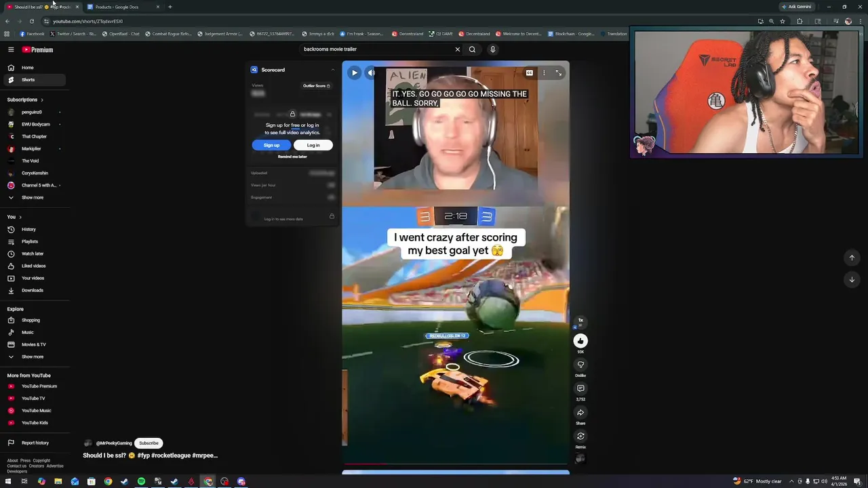Open @MrPeekyGaming channel name

coord(114,443)
